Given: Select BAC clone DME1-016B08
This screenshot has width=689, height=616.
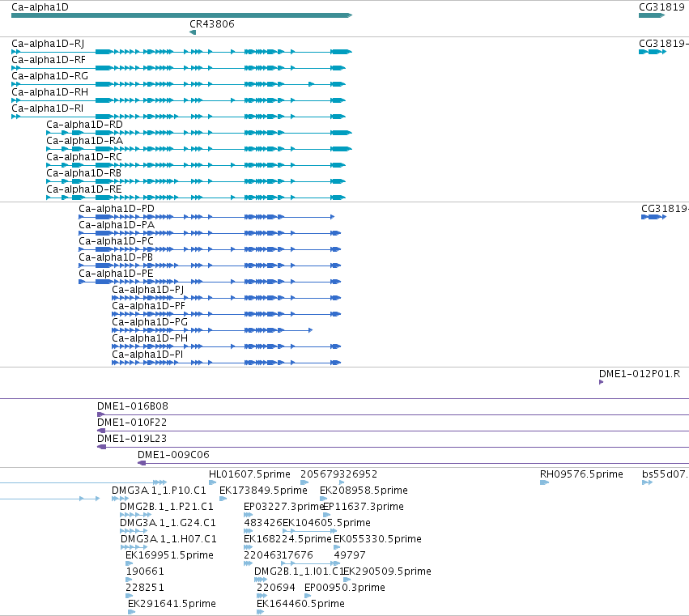Looking at the screenshot, I should pyautogui.click(x=393, y=414).
